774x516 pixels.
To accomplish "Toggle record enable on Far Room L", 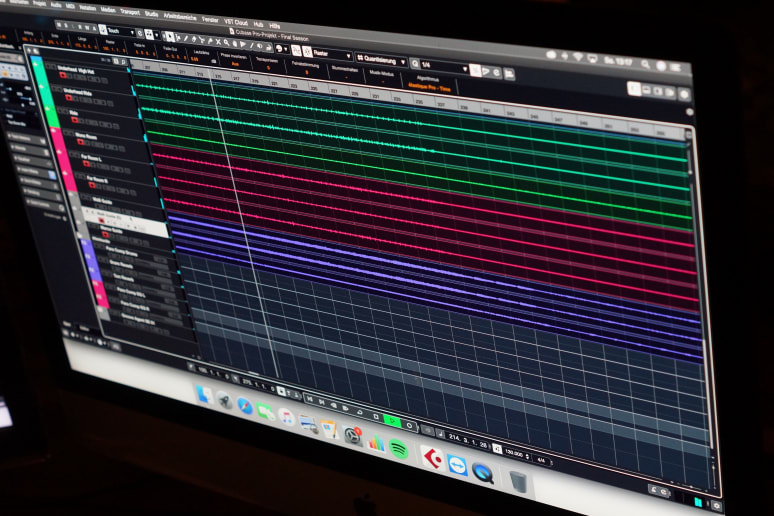I will tap(86, 163).
